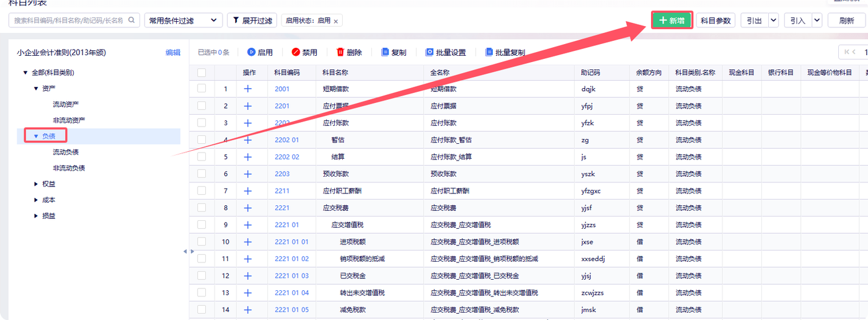Click the panel splitter collapse arrows
This screenshot has height=320, width=868.
coord(188,251)
